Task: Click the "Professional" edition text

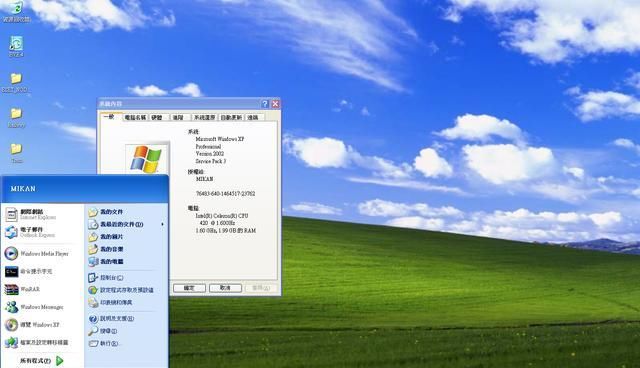Action: [x=208, y=146]
